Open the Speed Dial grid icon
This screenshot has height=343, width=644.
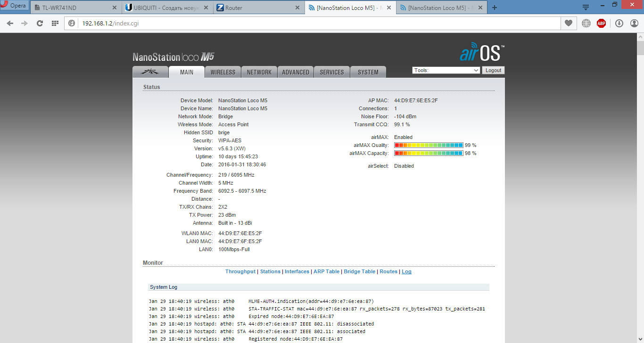pyautogui.click(x=55, y=23)
